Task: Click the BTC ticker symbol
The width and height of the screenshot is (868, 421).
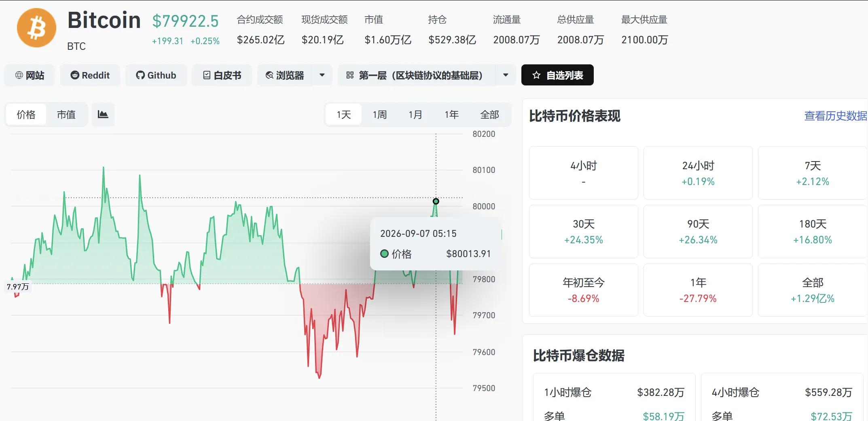Action: (x=76, y=47)
